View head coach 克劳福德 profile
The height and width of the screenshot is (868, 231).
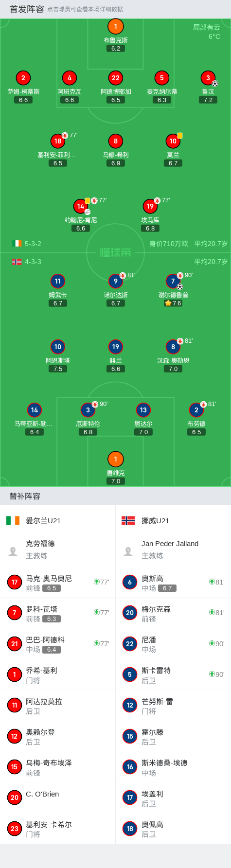click(58, 549)
